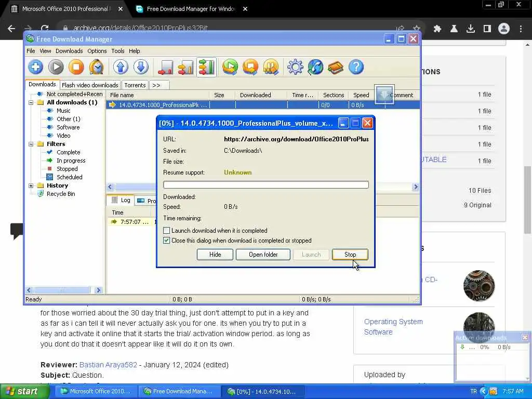Open Chrome three-dot menu
The image size is (532, 399).
[x=521, y=29]
